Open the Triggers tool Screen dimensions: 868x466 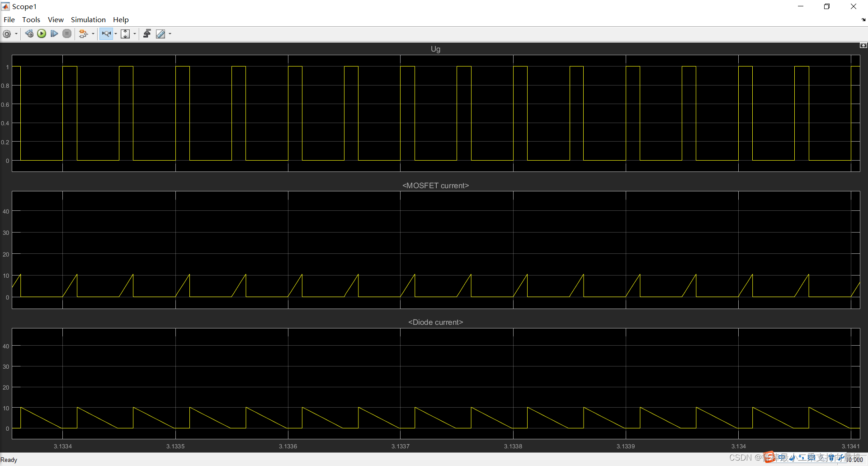[147, 34]
